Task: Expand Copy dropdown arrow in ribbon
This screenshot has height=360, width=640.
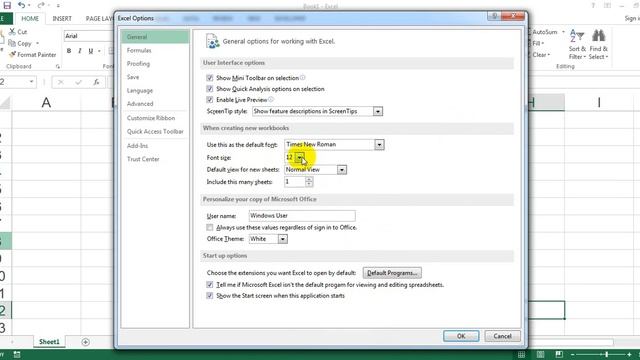Action: [37, 43]
